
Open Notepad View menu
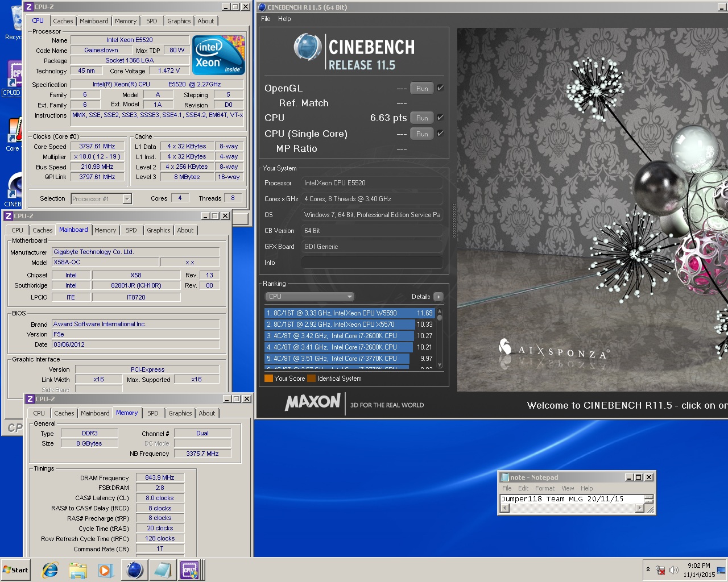point(568,488)
